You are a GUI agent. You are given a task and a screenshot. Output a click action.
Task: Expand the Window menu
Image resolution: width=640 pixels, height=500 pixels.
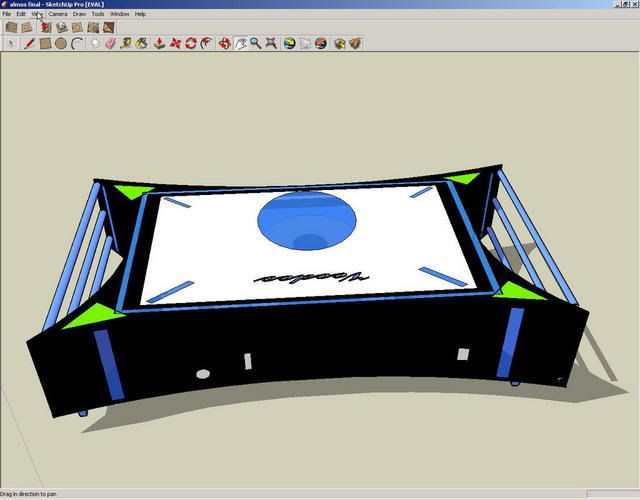[x=119, y=14]
